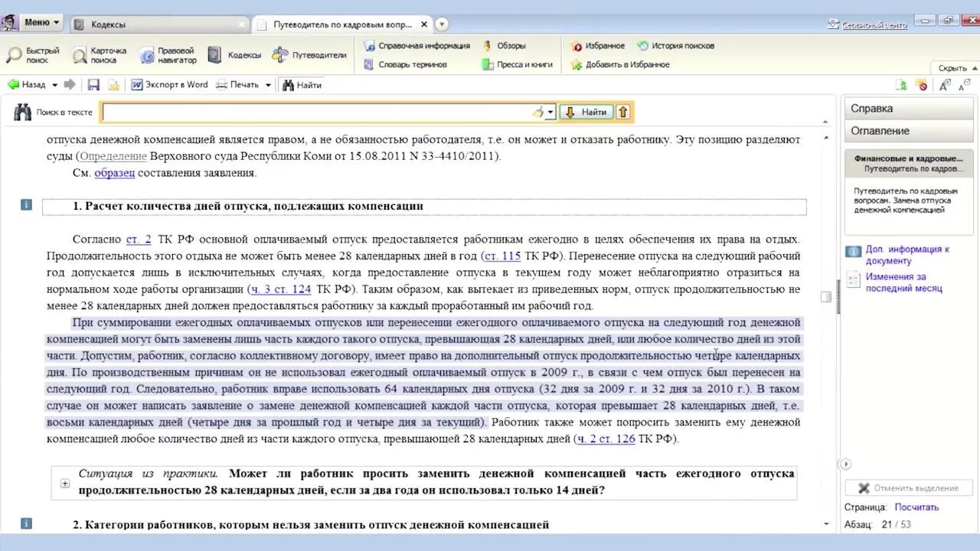The height and width of the screenshot is (551, 980).
Task: Export the document via Экспорт в Word
Action: tap(169, 85)
